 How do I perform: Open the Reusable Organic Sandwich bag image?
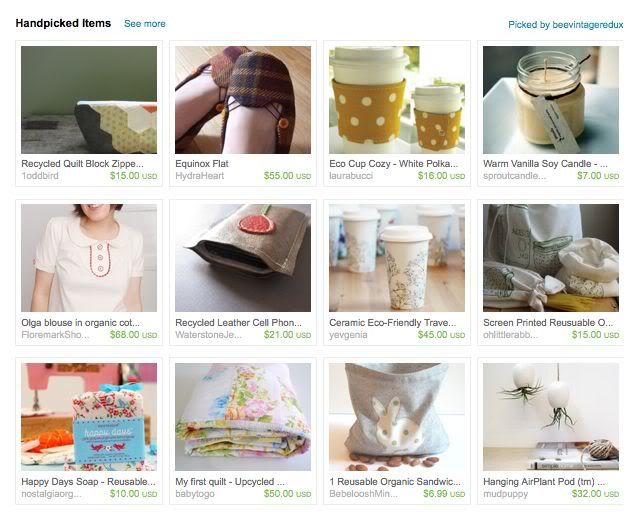397,417
